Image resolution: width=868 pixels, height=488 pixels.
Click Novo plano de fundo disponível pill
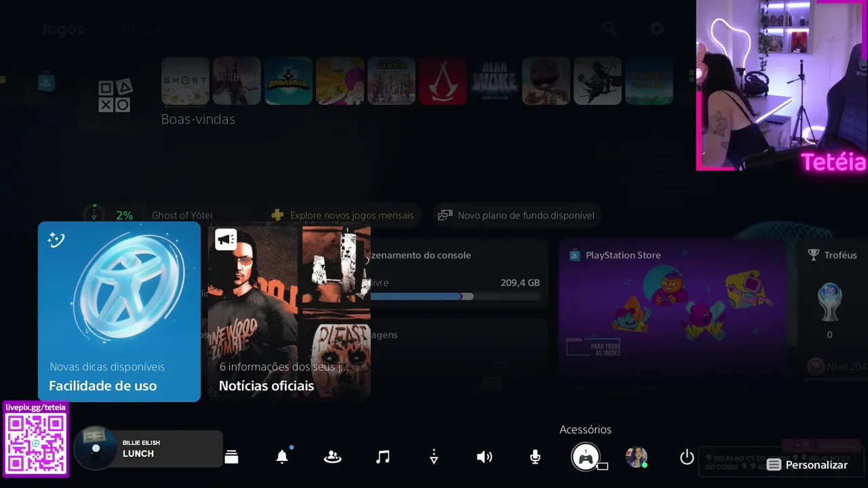coord(517,215)
